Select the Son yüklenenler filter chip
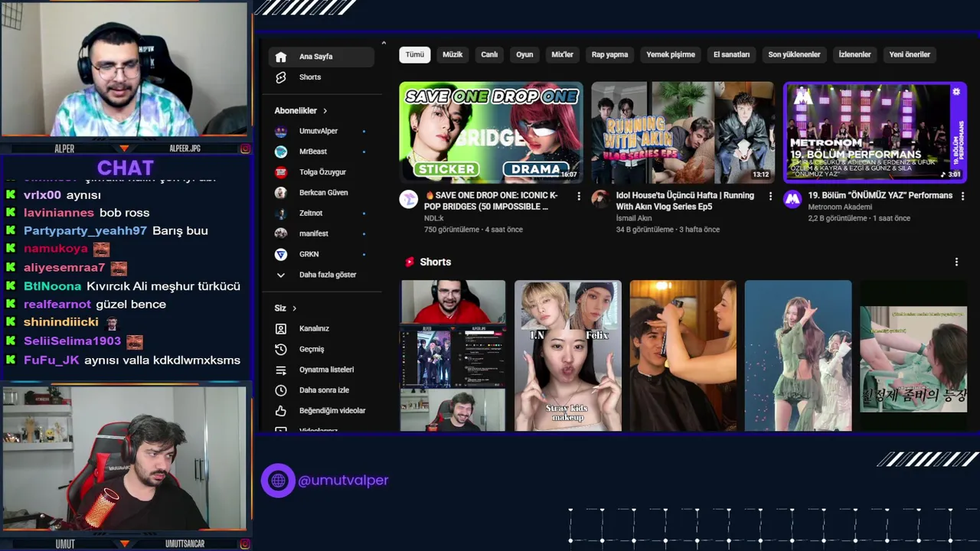This screenshot has height=551, width=980. 794,55
